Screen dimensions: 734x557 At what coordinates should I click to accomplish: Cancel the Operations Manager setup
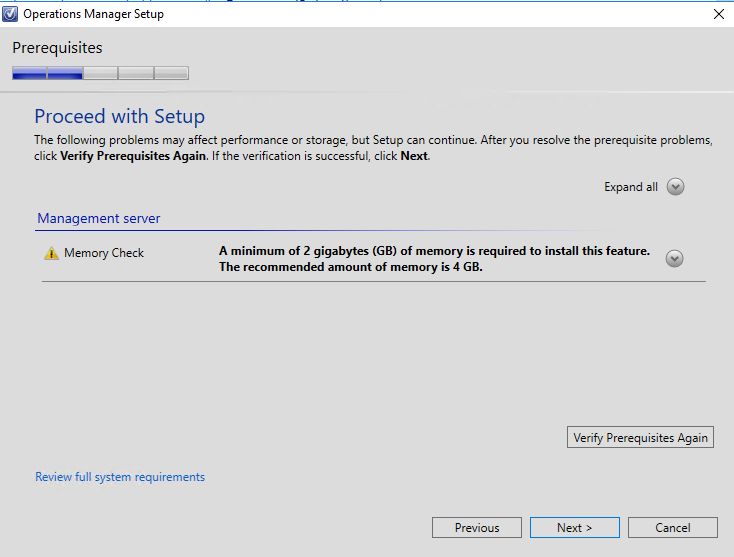click(x=672, y=528)
